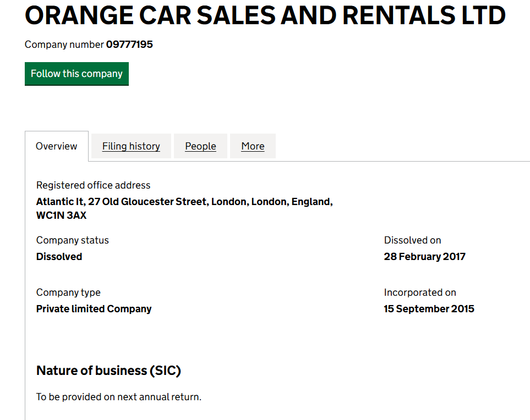Open the More tab
This screenshot has height=420, width=530.
pyautogui.click(x=253, y=146)
